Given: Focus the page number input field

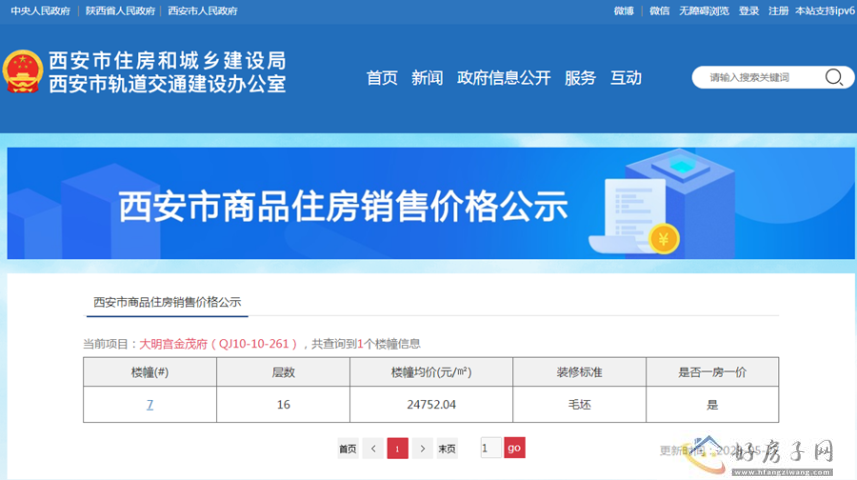Looking at the screenshot, I should click(491, 448).
